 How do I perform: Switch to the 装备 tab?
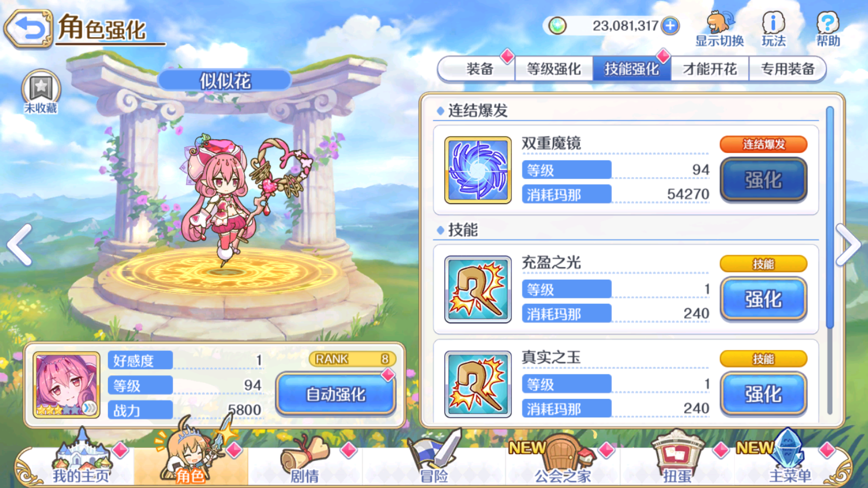[478, 69]
